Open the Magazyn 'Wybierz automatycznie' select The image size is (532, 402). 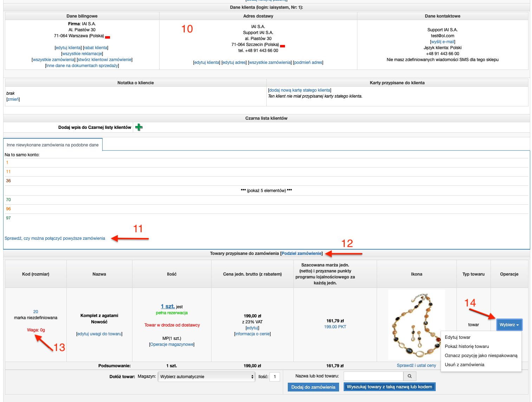click(x=207, y=377)
